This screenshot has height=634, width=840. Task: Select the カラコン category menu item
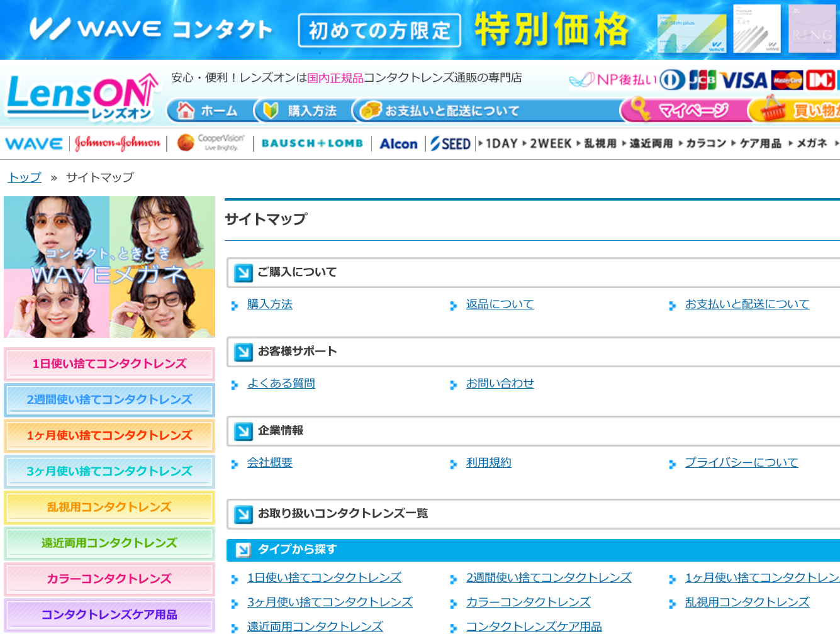click(705, 143)
